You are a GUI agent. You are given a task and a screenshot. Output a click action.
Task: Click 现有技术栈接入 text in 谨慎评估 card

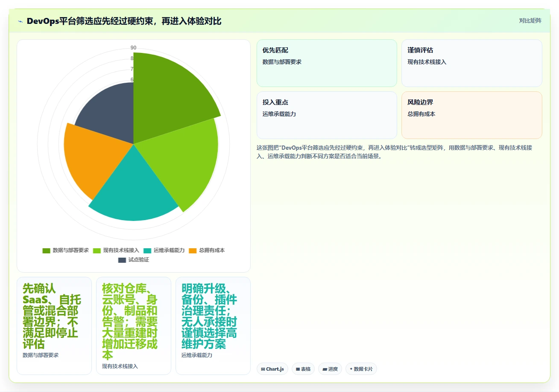[x=427, y=62]
